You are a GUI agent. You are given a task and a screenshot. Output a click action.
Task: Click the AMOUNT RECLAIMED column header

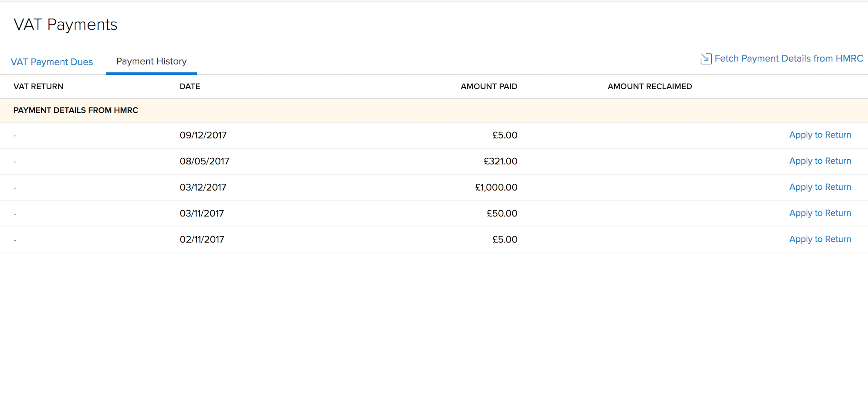tap(650, 86)
